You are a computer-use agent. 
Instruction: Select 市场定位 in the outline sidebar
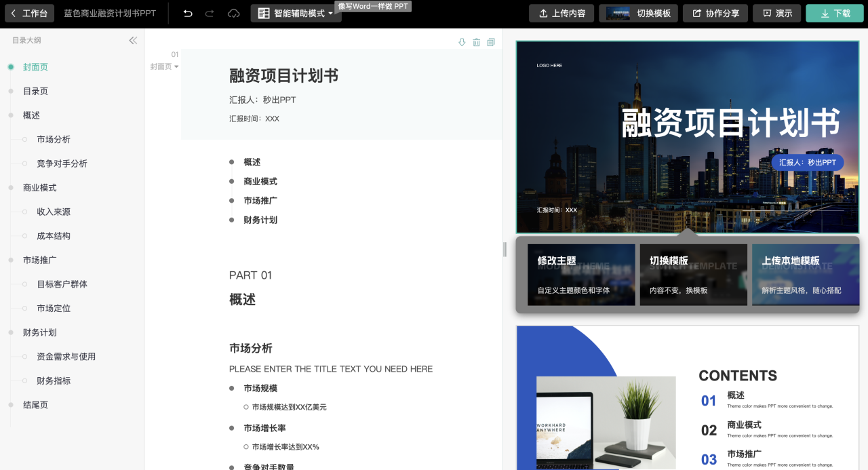pyautogui.click(x=54, y=309)
